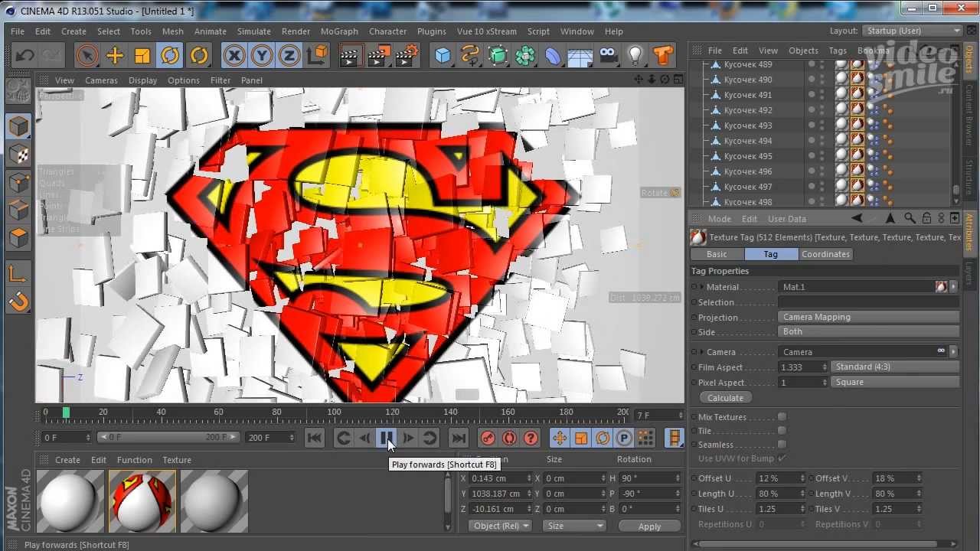
Task: Open Render Settings icon
Action: pyautogui.click(x=407, y=55)
